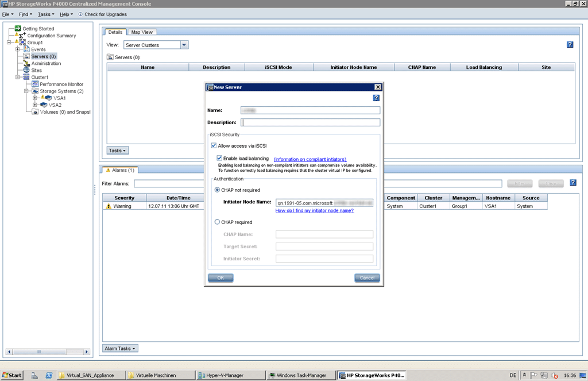Open the Tasks menu in menu bar
The image size is (588, 381).
tap(46, 14)
